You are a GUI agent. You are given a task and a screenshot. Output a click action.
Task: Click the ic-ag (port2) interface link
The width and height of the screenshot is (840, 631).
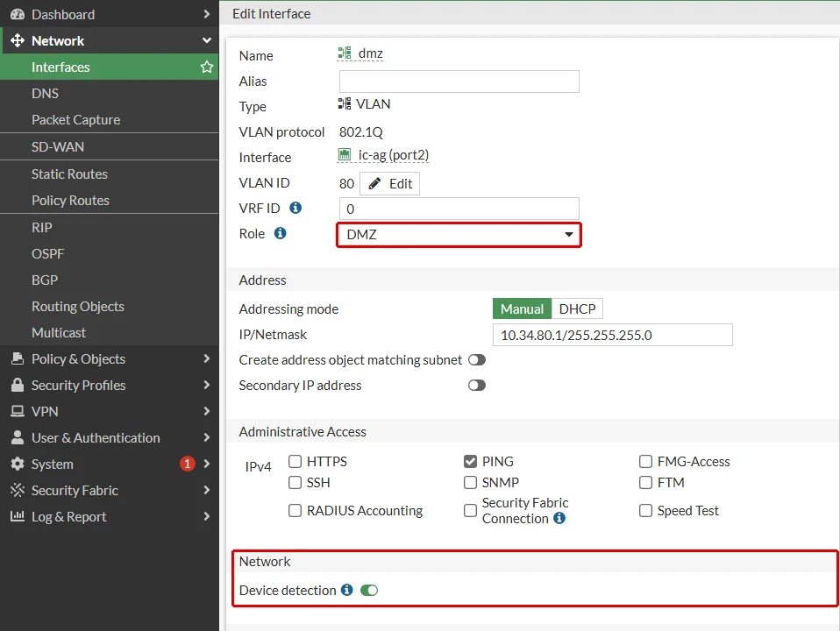394,155
